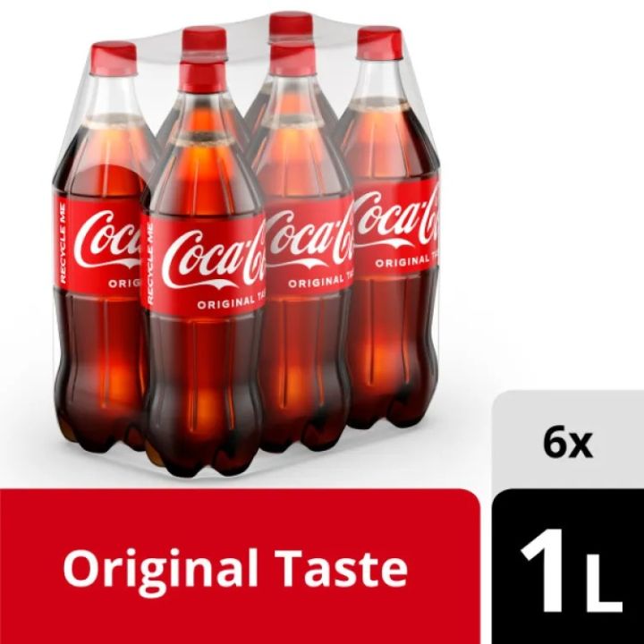Click the leftmost bottle's Coca-Cola logo

[107, 239]
